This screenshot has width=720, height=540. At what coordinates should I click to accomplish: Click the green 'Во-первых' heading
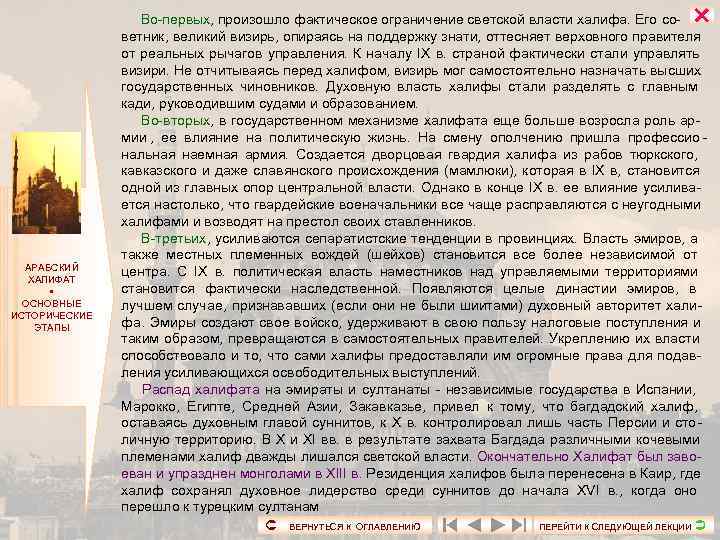click(175, 20)
